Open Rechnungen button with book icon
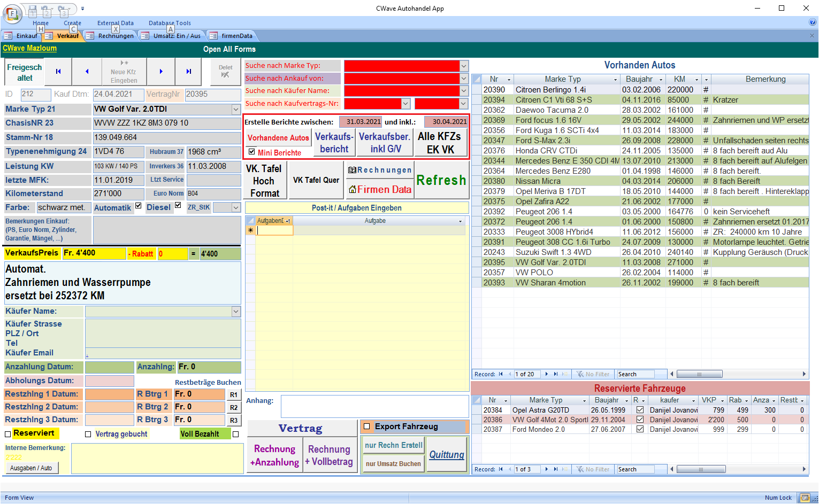This screenshot has height=504, width=819. coord(380,170)
